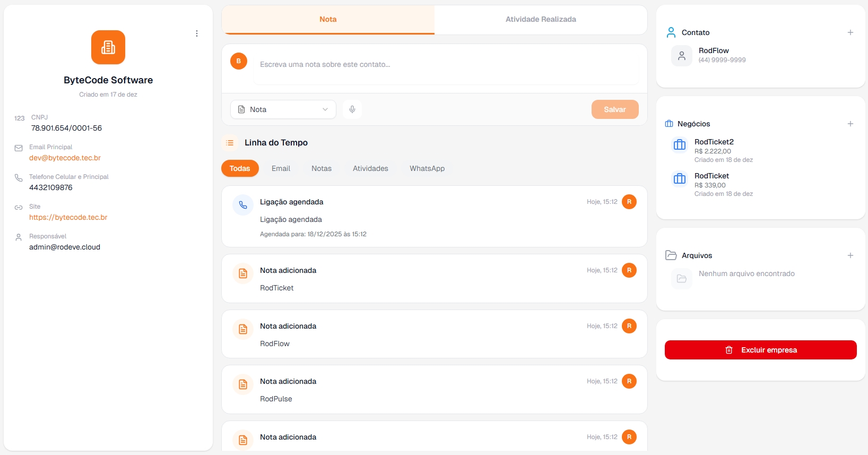Open the dev@bytecode.tec.br email link
The image size is (868, 455).
coord(65,158)
